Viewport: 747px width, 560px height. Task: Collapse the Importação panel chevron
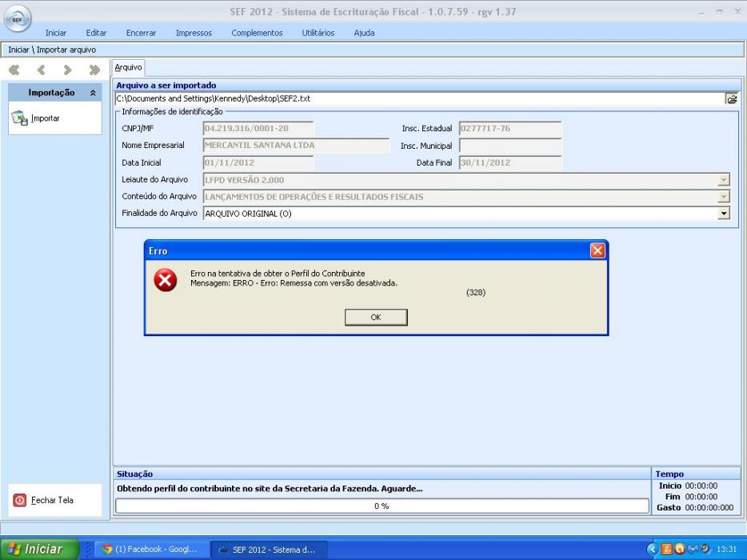93,93
